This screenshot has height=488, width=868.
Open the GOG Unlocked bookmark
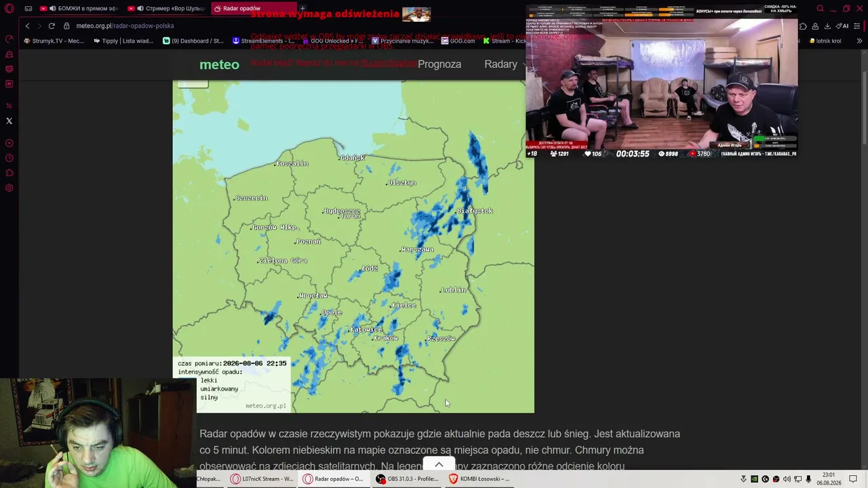pyautogui.click(x=333, y=41)
